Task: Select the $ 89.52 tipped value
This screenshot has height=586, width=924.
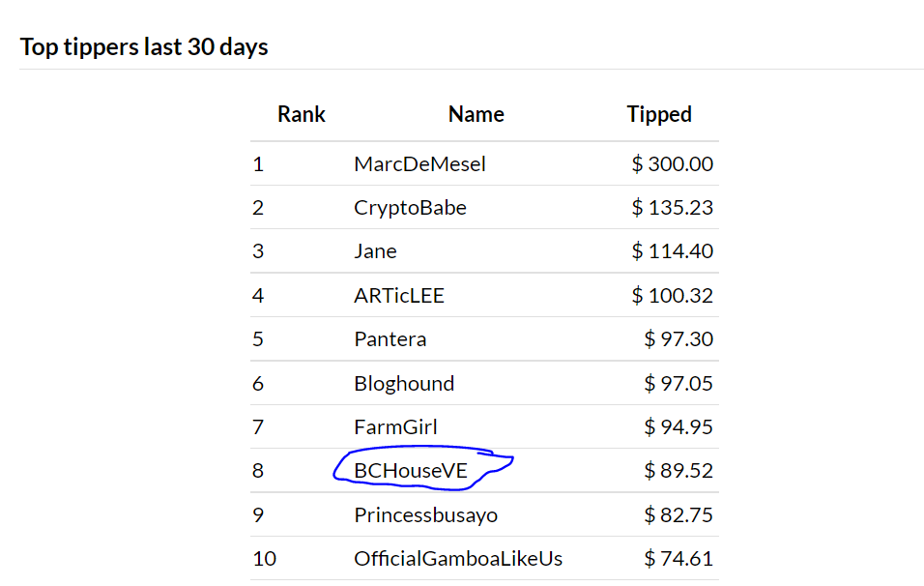Action: coord(679,471)
